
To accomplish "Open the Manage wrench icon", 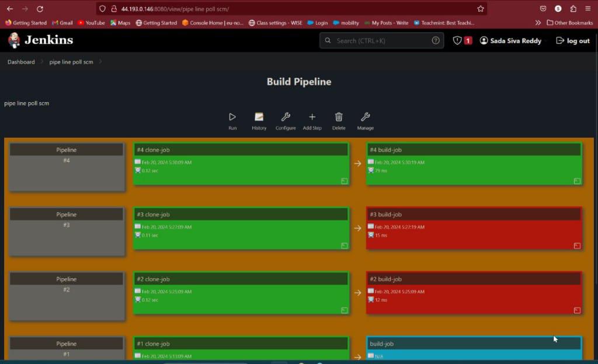I will [366, 117].
